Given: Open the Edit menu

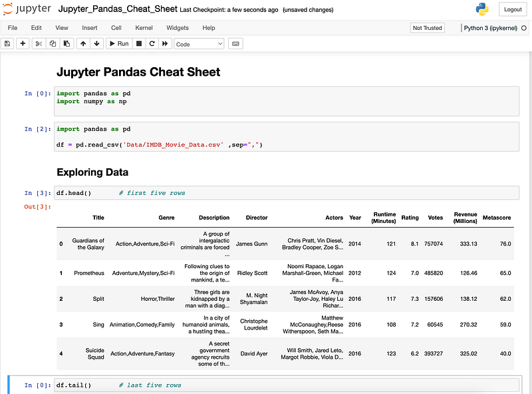Looking at the screenshot, I should pos(37,28).
